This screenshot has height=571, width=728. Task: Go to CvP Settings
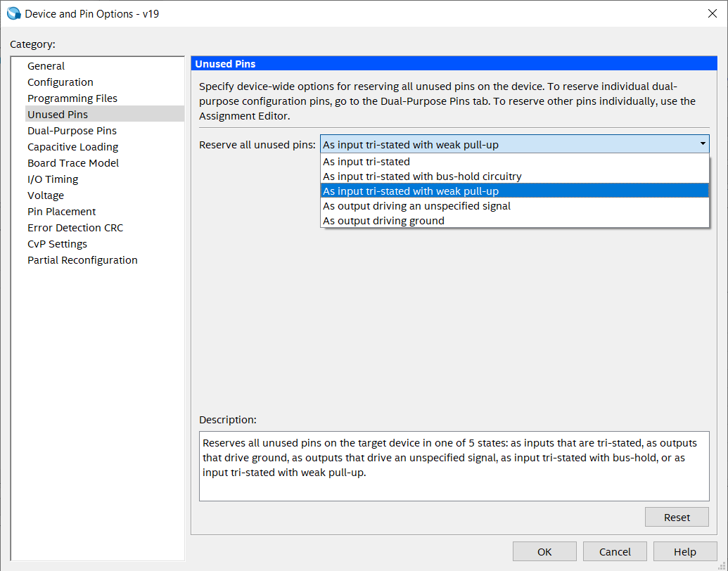pyautogui.click(x=57, y=243)
